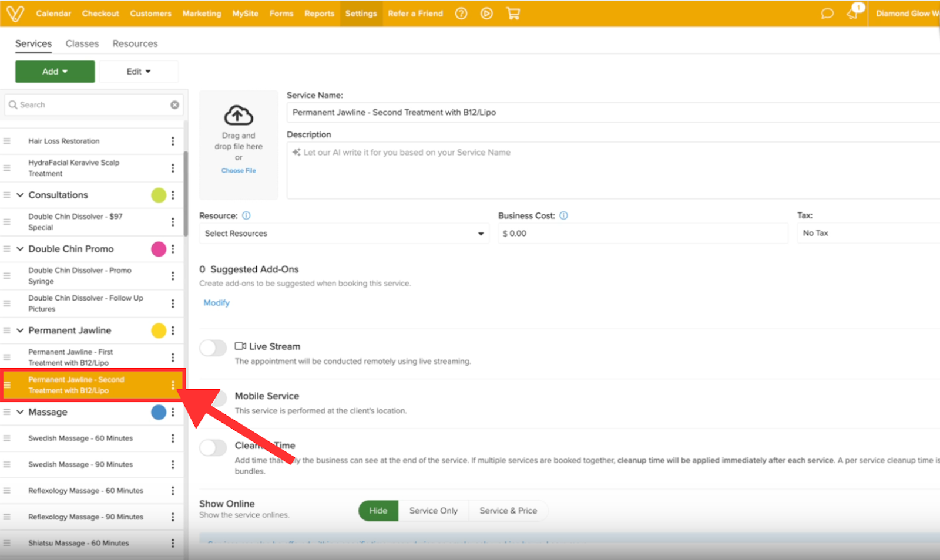Image resolution: width=940 pixels, height=560 pixels.
Task: Collapse the Permanent Jawline category
Action: tap(20, 330)
